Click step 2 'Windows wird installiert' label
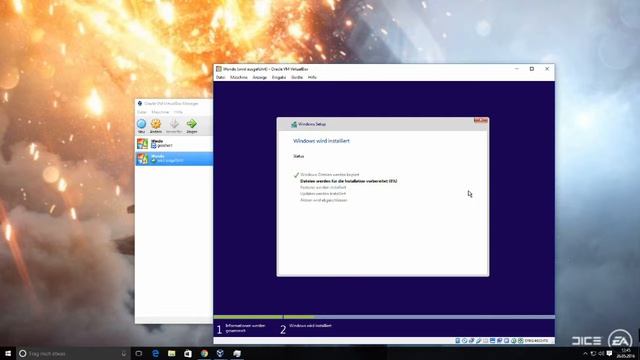Image resolution: width=640 pixels, height=360 pixels. pos(310,326)
